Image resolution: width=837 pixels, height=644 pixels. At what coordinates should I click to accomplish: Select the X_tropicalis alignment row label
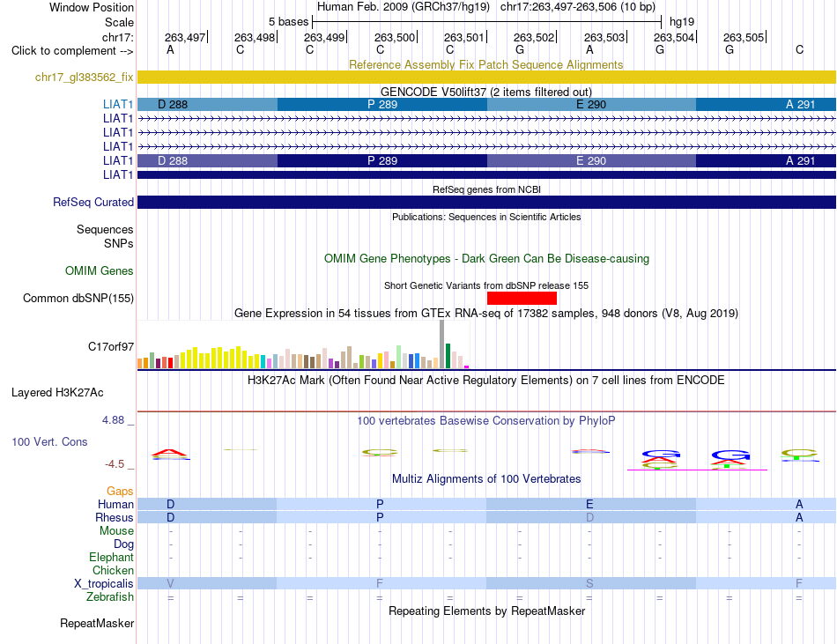(x=104, y=584)
